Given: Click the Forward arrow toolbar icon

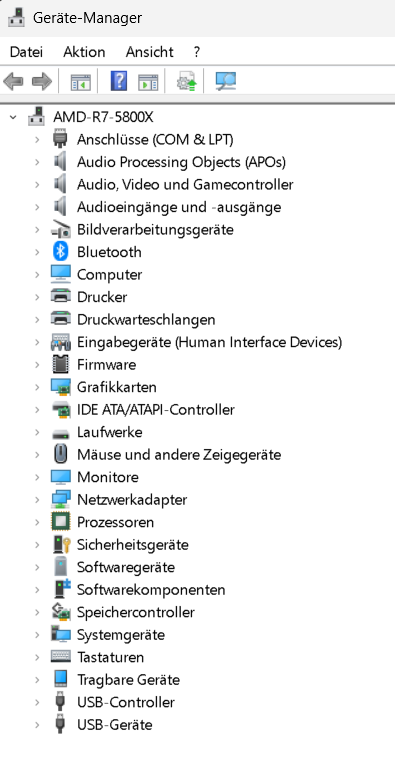Looking at the screenshot, I should click(x=42, y=81).
